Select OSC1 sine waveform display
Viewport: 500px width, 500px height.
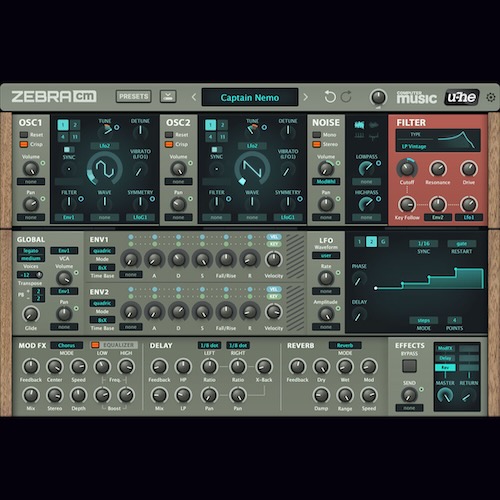pyautogui.click(x=105, y=169)
